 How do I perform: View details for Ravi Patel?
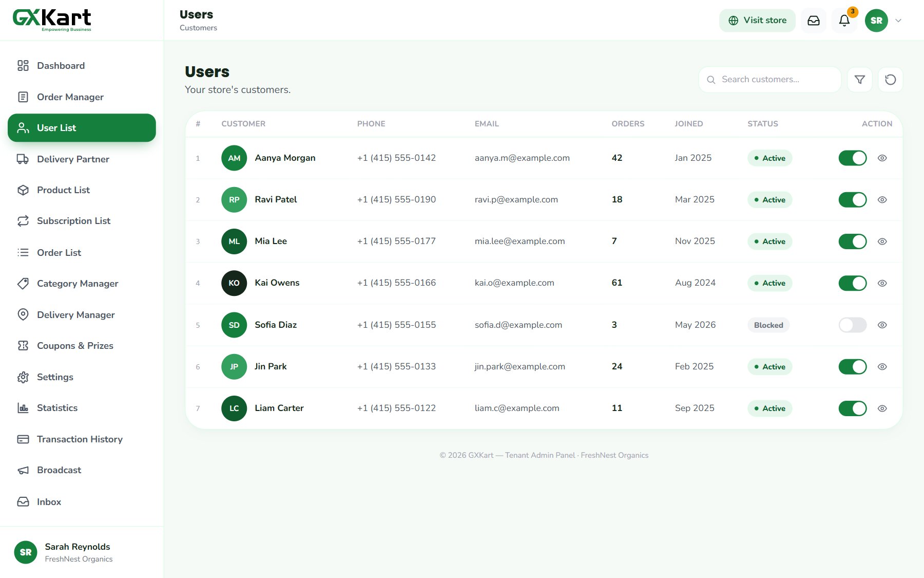tap(882, 200)
